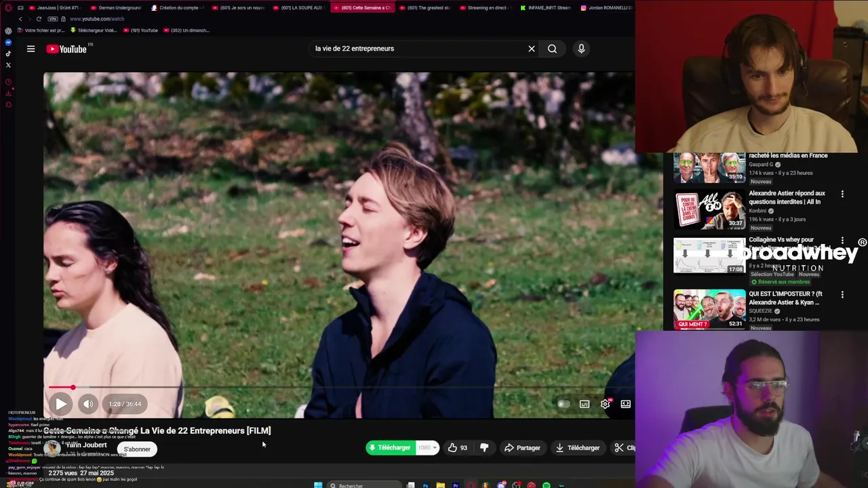Screen dimensions: 868x488
Task: Open Messenger in the Opera sidebar
Action: [8, 42]
